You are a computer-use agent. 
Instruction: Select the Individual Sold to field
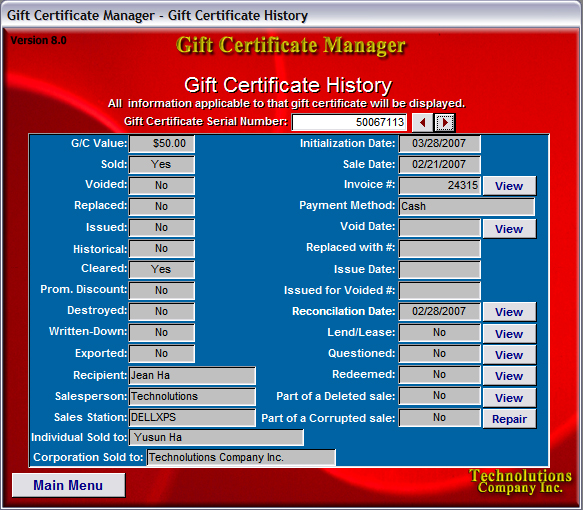coord(216,437)
